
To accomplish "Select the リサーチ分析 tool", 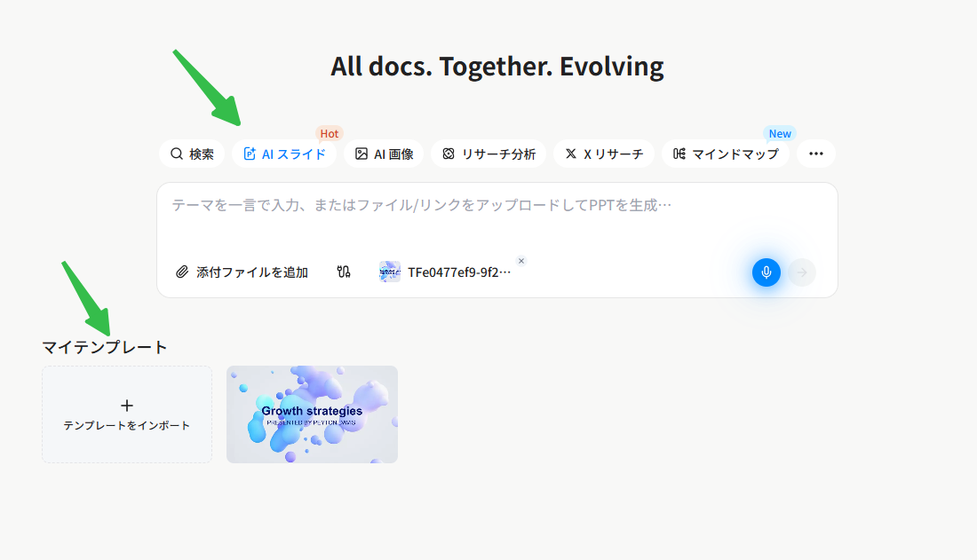I will coord(488,154).
